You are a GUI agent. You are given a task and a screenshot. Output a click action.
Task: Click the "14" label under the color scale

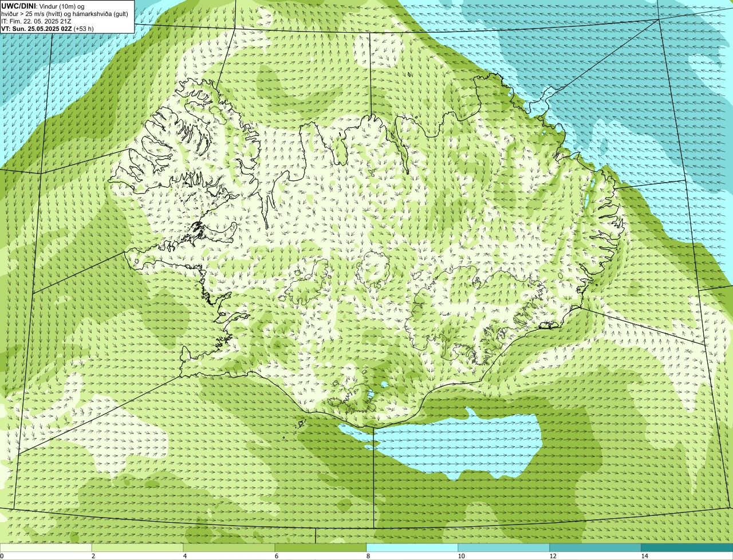644,556
